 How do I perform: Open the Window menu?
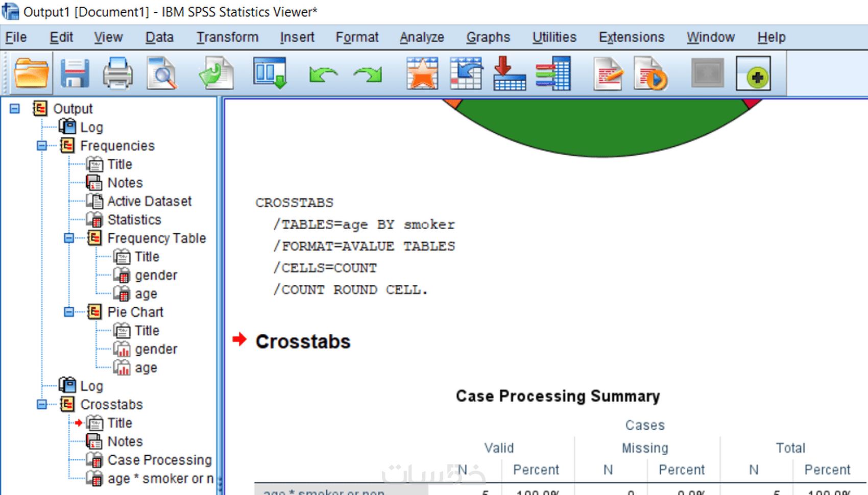pyautogui.click(x=710, y=37)
